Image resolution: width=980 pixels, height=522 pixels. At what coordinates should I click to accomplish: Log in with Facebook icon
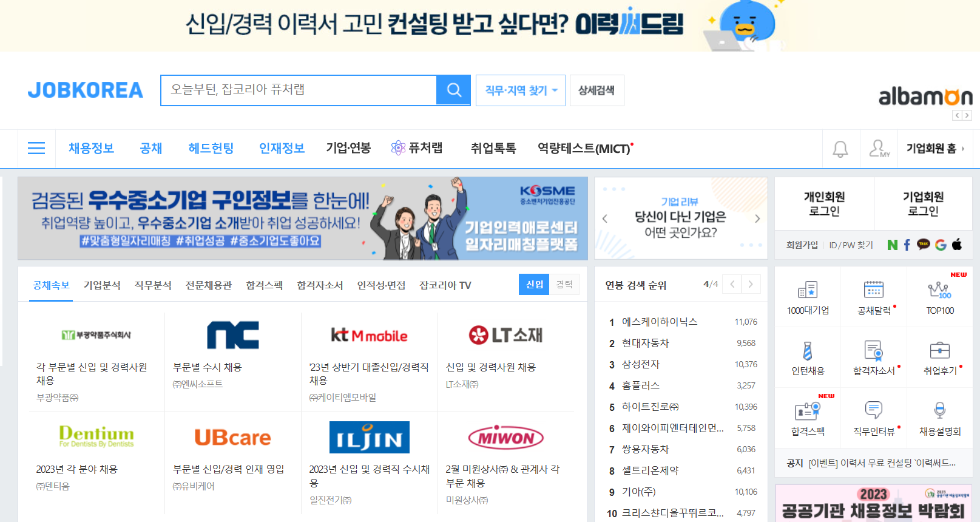tap(907, 245)
